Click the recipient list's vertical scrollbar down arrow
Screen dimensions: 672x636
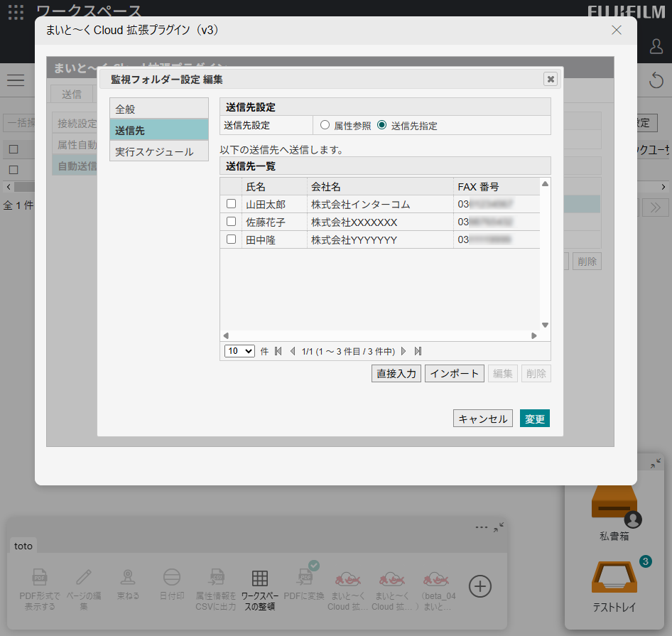pyautogui.click(x=545, y=325)
